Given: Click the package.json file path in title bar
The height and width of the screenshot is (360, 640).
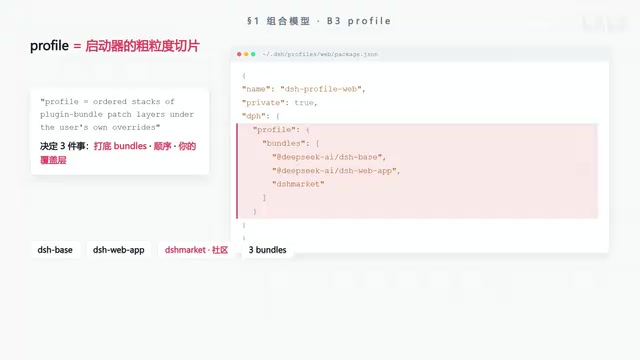Looking at the screenshot, I should [x=320, y=54].
